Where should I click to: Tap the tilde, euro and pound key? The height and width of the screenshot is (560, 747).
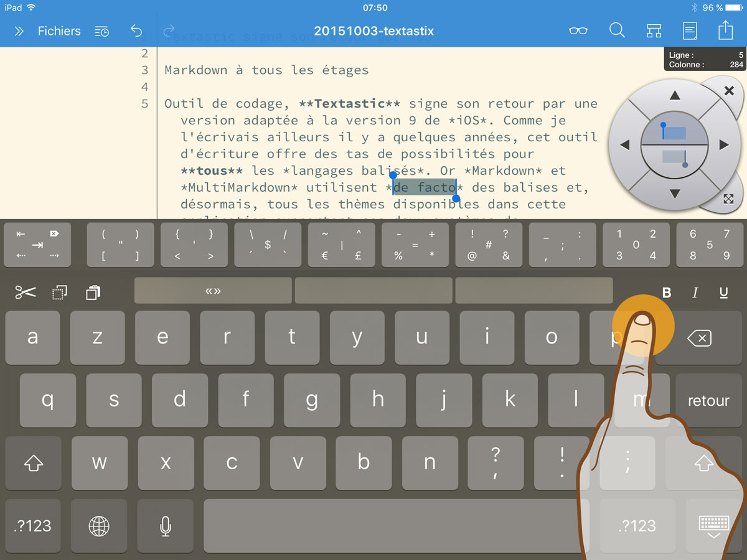pyautogui.click(x=341, y=245)
